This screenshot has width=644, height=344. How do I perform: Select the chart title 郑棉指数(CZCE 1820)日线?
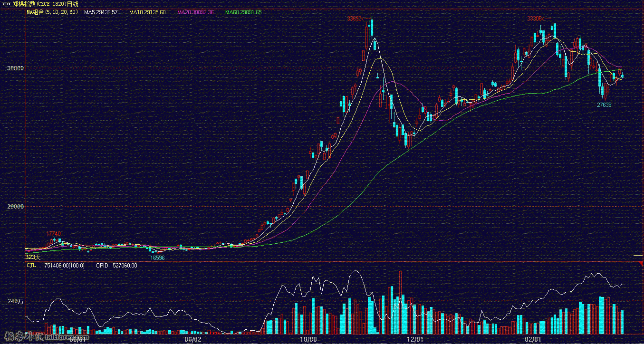[46, 4]
